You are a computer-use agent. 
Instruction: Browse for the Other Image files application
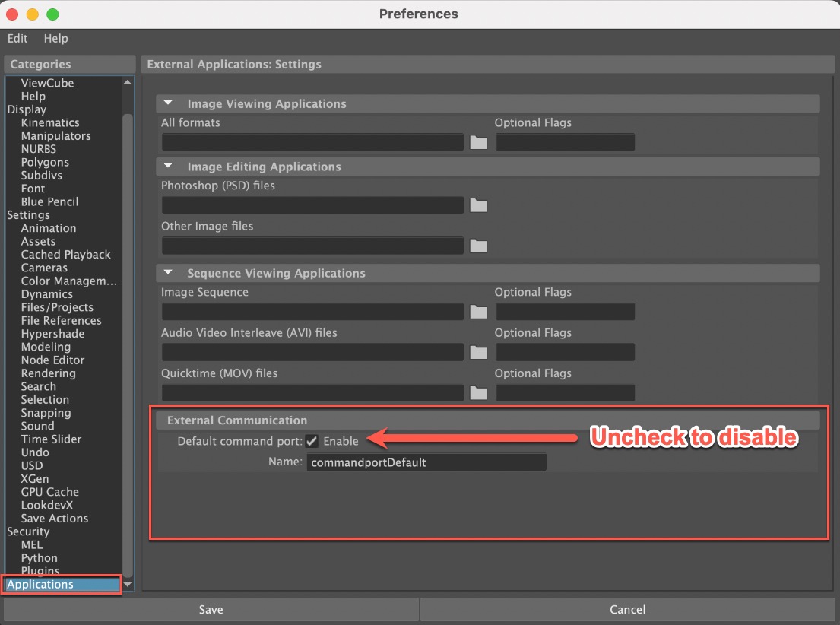[478, 246]
